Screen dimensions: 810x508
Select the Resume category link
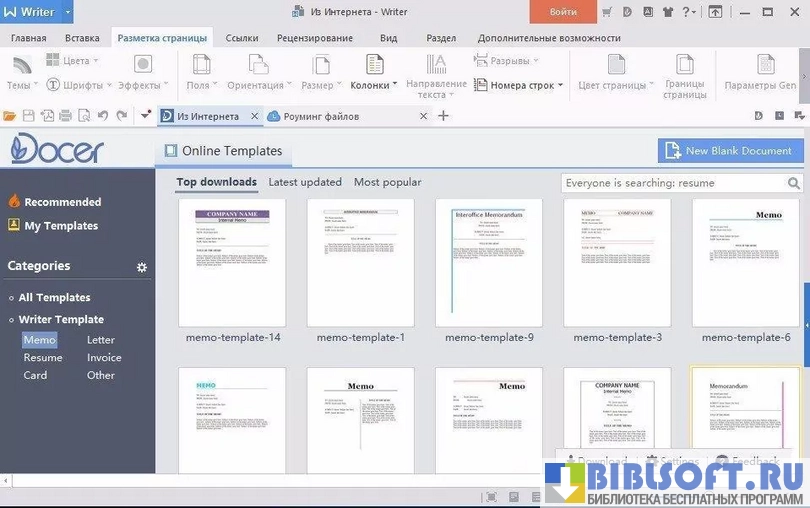(x=43, y=357)
